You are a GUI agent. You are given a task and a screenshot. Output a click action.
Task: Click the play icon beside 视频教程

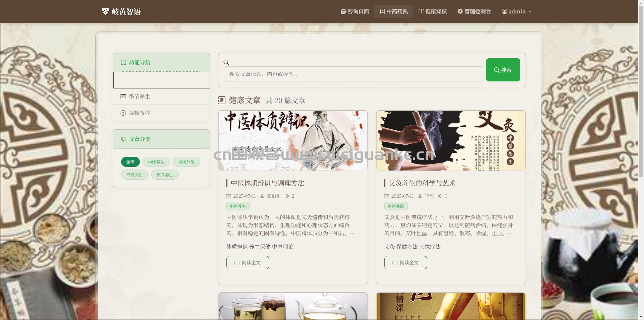[123, 113]
